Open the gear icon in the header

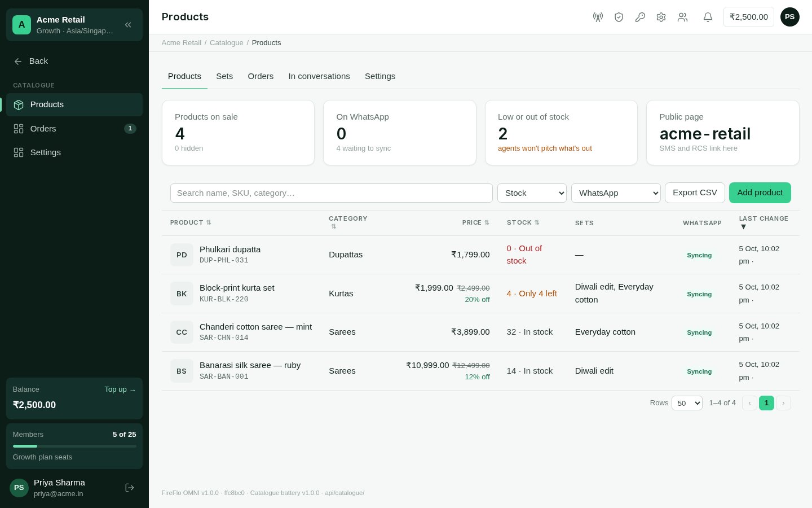[661, 17]
